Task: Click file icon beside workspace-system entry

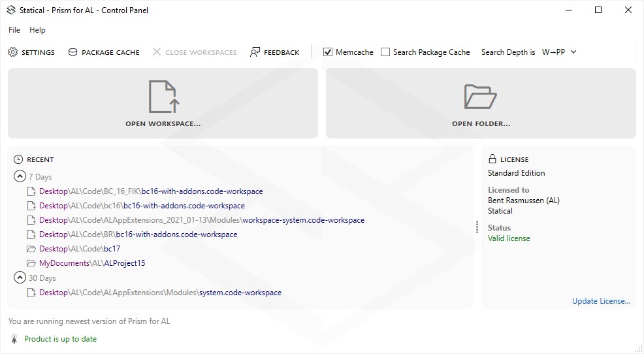Action: pos(31,220)
